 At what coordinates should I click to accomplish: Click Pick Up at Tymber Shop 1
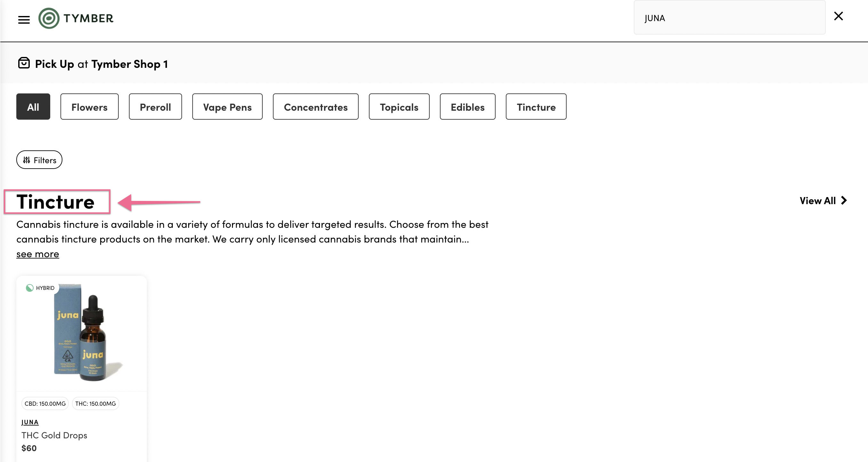[x=101, y=64]
